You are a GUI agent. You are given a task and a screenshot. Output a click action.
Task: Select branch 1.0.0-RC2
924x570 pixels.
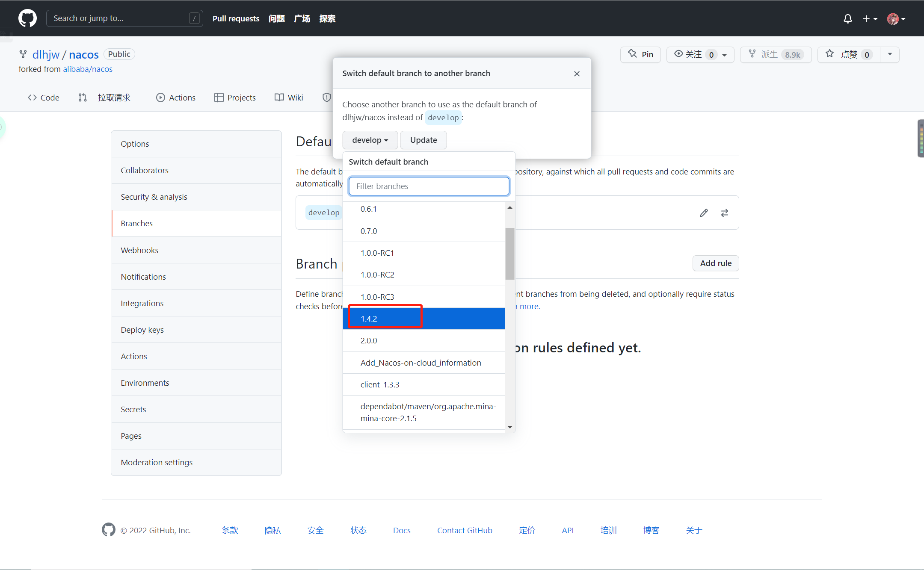click(423, 275)
